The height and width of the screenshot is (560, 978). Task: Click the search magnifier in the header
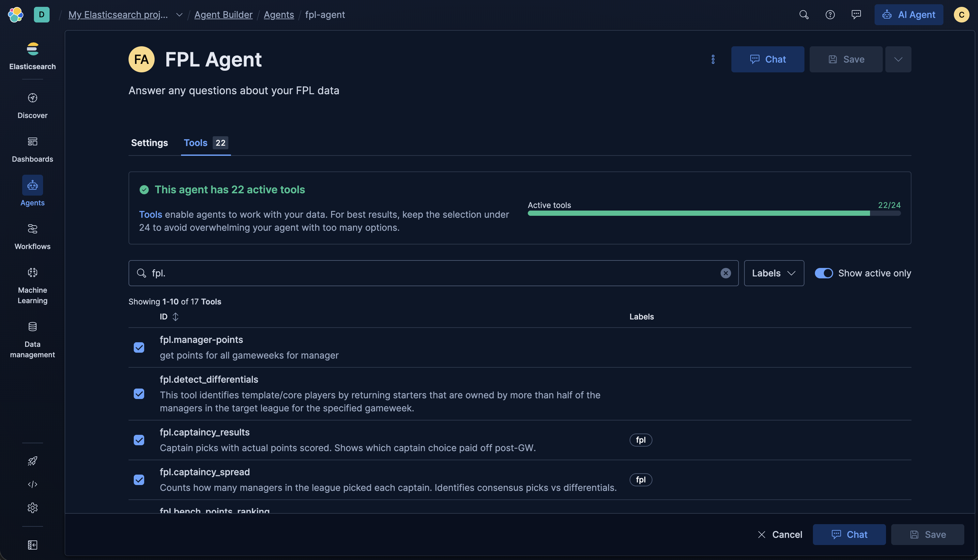(804, 15)
